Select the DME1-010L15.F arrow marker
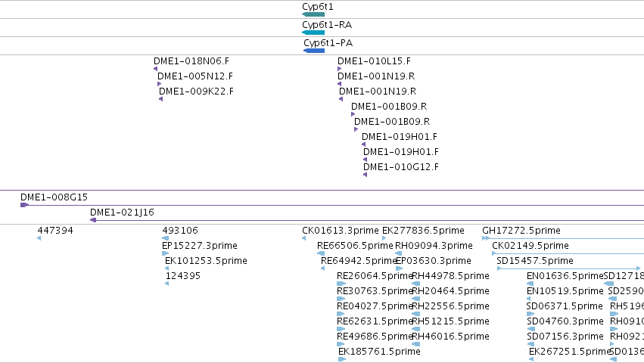The image size is (644, 363). coord(339,69)
